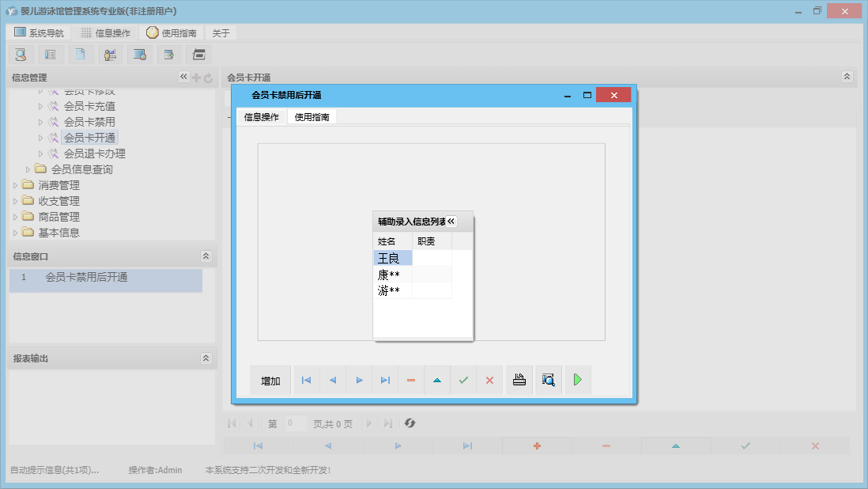
Task: Jump to first record in the dialog toolbar
Action: point(306,380)
